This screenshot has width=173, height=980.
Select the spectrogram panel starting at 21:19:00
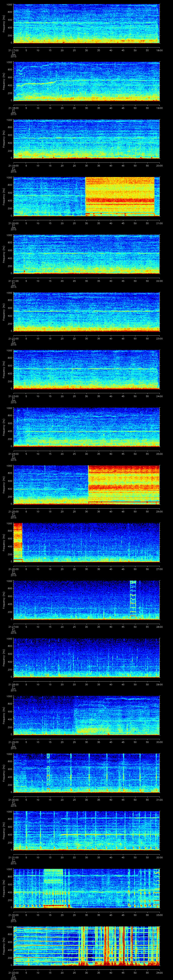(x=86, y=139)
